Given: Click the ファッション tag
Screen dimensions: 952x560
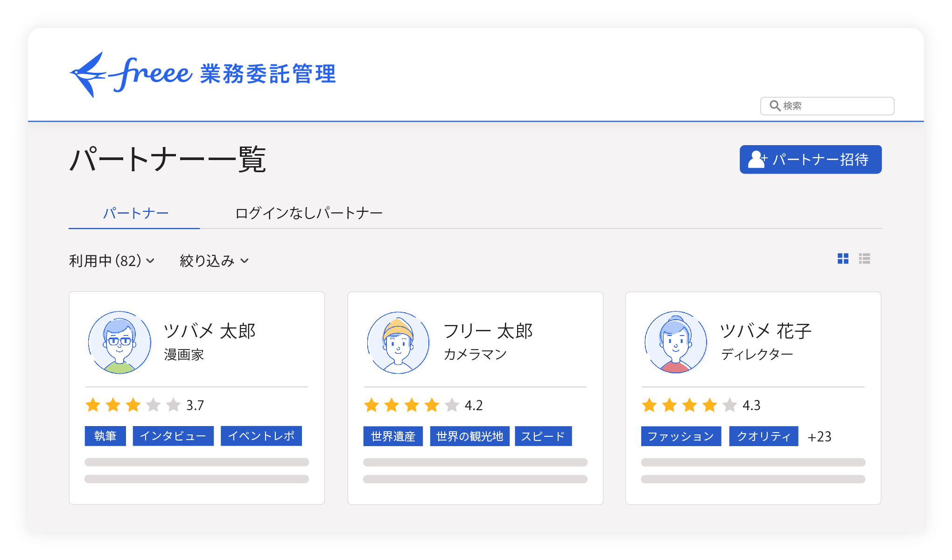Looking at the screenshot, I should click(680, 436).
